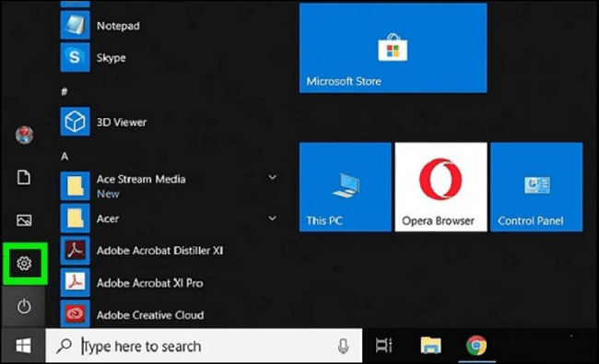Open the Control Panel tile
599x364 pixels.
536,187
